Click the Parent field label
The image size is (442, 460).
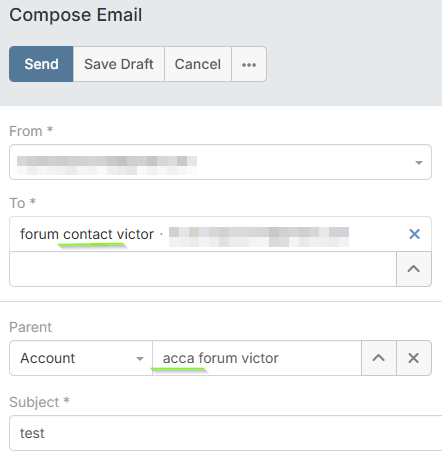pos(30,327)
